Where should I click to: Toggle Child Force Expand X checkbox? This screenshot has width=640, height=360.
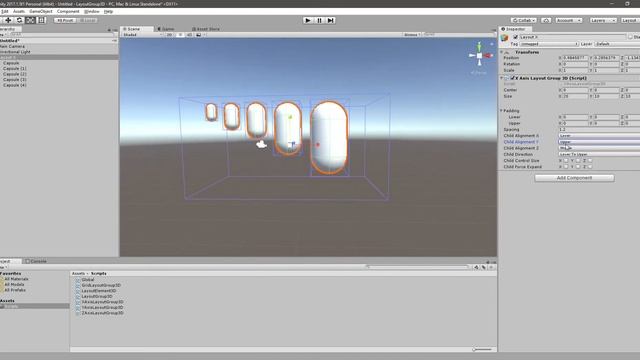tap(566, 167)
